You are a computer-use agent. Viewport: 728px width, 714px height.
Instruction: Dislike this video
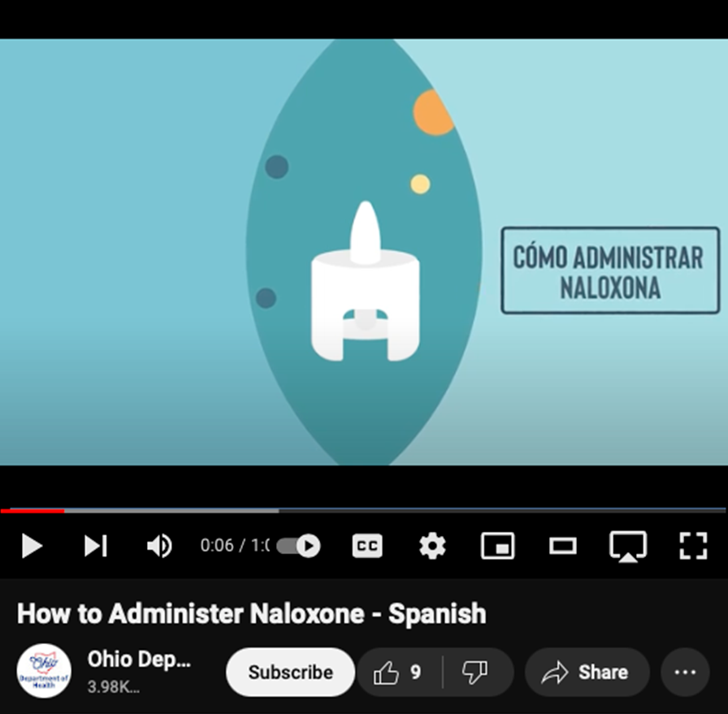pyautogui.click(x=475, y=672)
